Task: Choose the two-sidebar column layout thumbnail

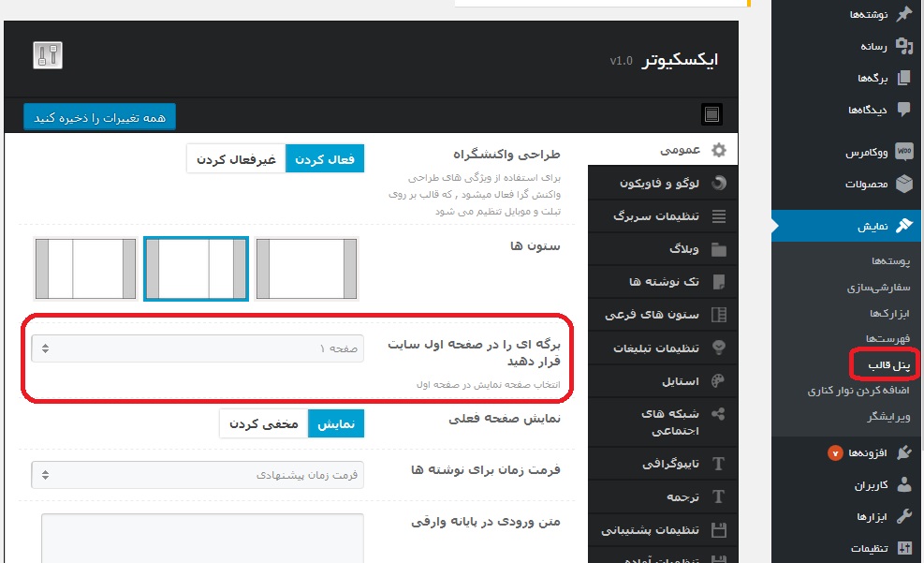Action: [x=86, y=269]
